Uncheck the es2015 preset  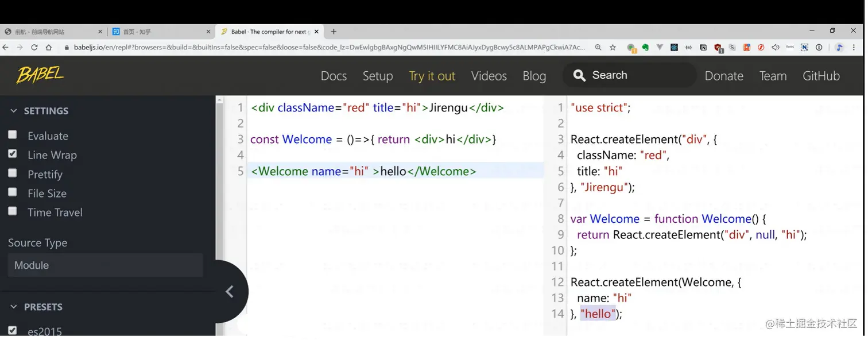(12, 330)
